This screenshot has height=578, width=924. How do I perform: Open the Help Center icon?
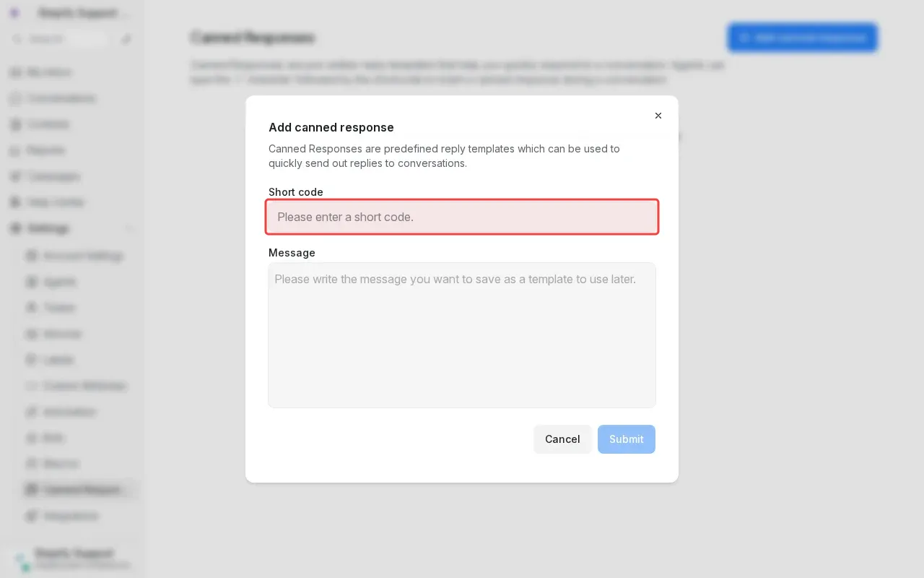point(16,202)
